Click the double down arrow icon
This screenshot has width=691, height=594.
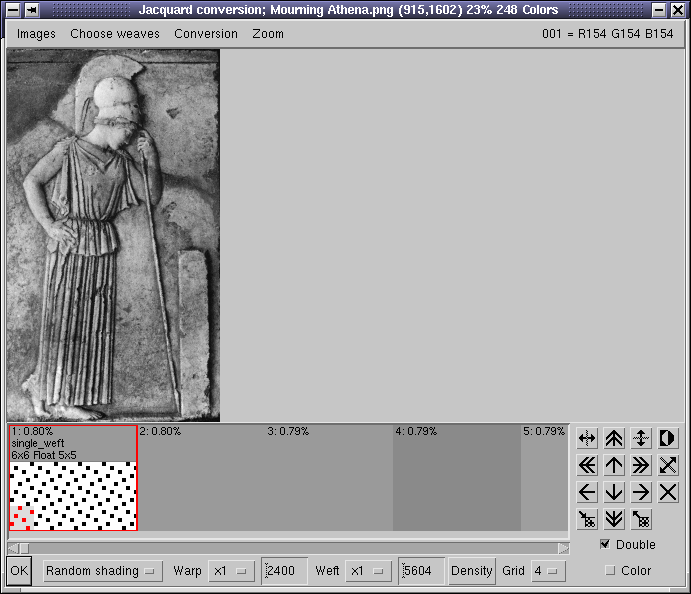[614, 519]
